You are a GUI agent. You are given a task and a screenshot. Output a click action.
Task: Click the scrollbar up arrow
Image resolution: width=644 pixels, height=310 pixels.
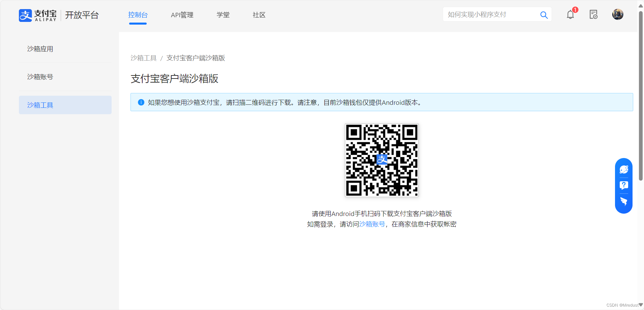[x=641, y=5]
